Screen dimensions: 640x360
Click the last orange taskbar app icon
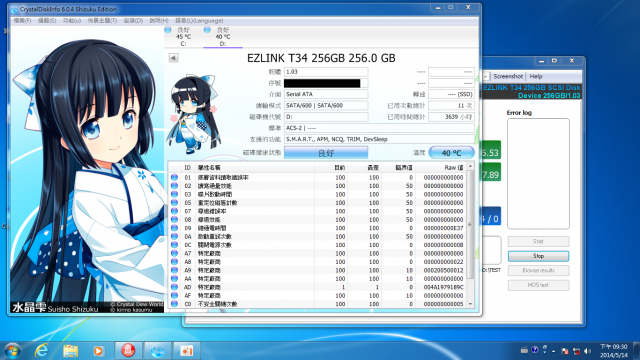tap(187, 351)
